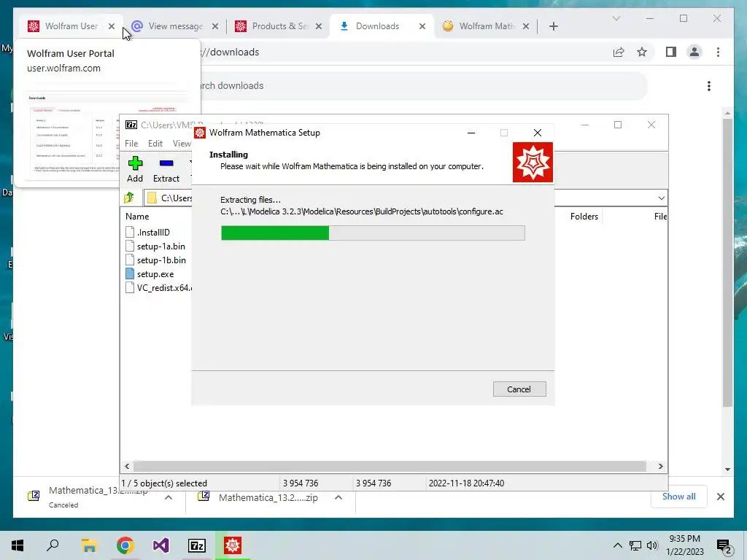The image size is (747, 560).
Task: Cancel the Wolfram Mathematica installation
Action: [x=519, y=389]
